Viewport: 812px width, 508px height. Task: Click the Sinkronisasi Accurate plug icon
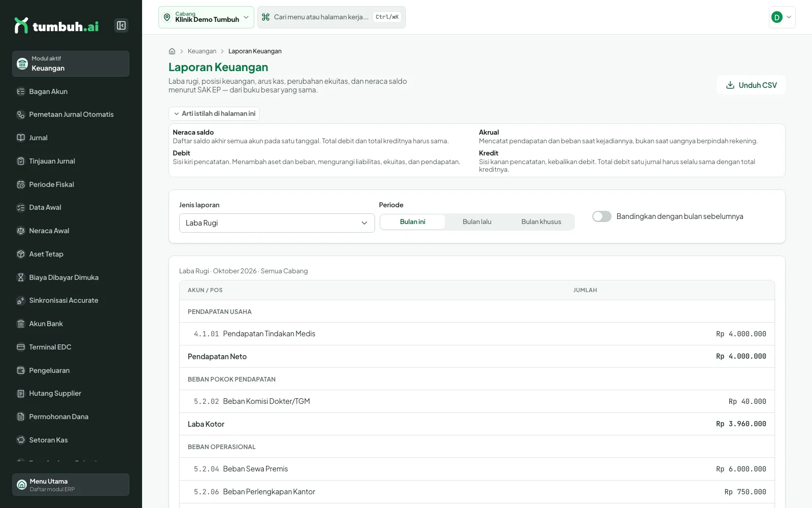21,300
